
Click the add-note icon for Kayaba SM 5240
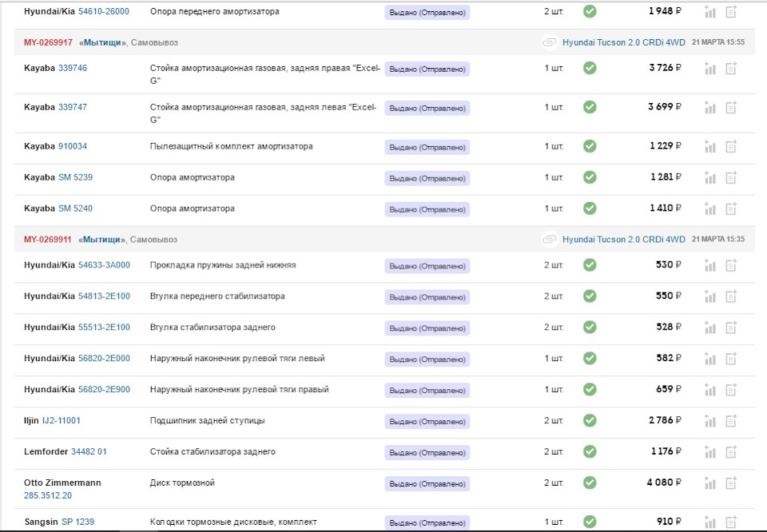(730, 209)
